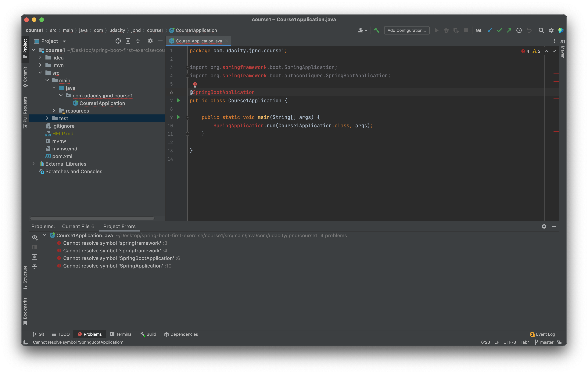Click the Git Push arrow icon
This screenshot has height=374, width=588.
point(509,30)
